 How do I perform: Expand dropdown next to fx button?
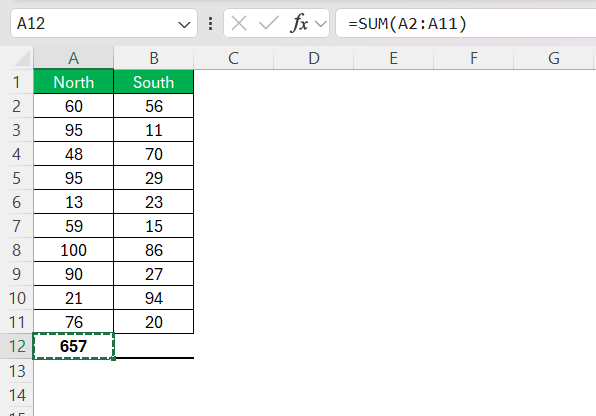click(x=321, y=24)
